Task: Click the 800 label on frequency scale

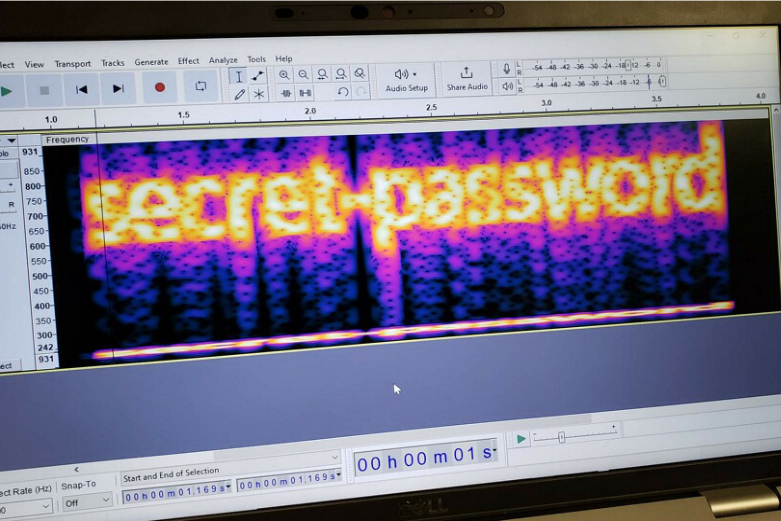Action: coord(33,186)
